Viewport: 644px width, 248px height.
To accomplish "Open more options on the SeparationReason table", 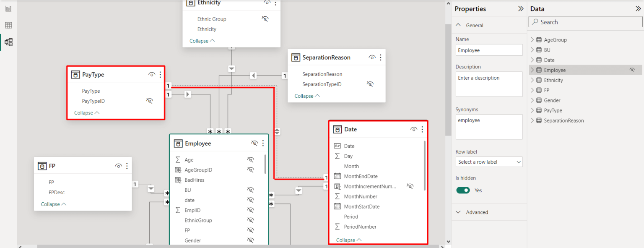I will point(380,57).
